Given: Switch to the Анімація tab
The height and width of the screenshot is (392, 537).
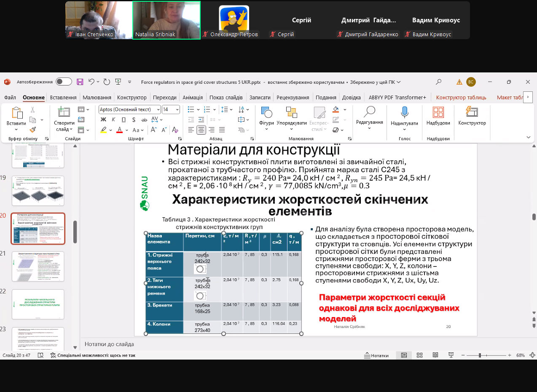Looking at the screenshot, I should click(x=193, y=97).
